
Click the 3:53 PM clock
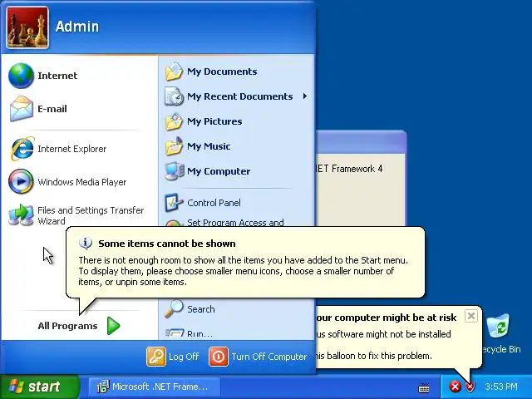(x=501, y=387)
